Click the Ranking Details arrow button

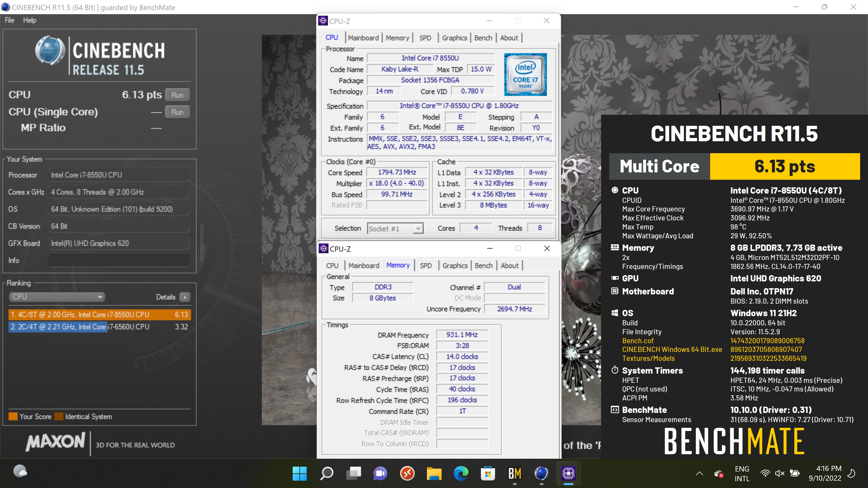click(x=185, y=297)
